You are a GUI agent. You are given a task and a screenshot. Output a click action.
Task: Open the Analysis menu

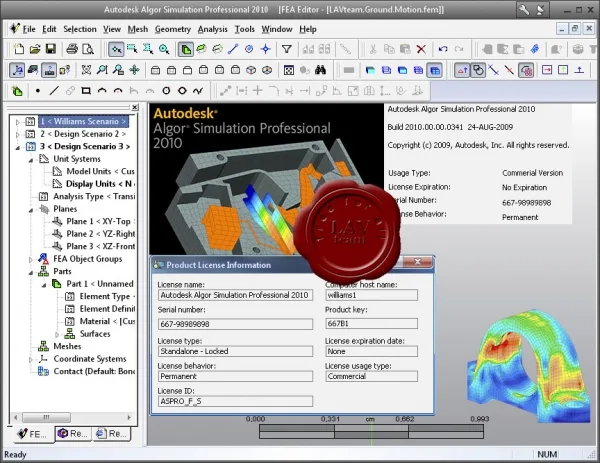pyautogui.click(x=212, y=29)
